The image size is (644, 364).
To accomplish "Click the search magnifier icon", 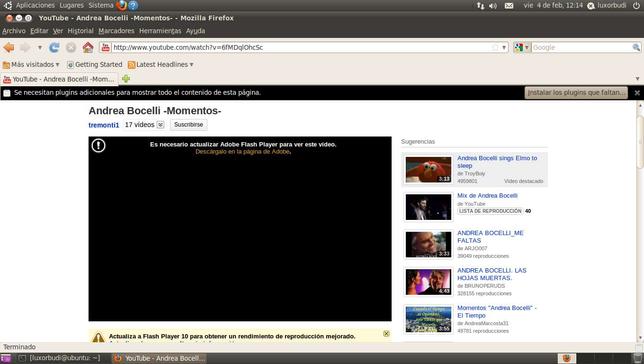I will (x=636, y=47).
